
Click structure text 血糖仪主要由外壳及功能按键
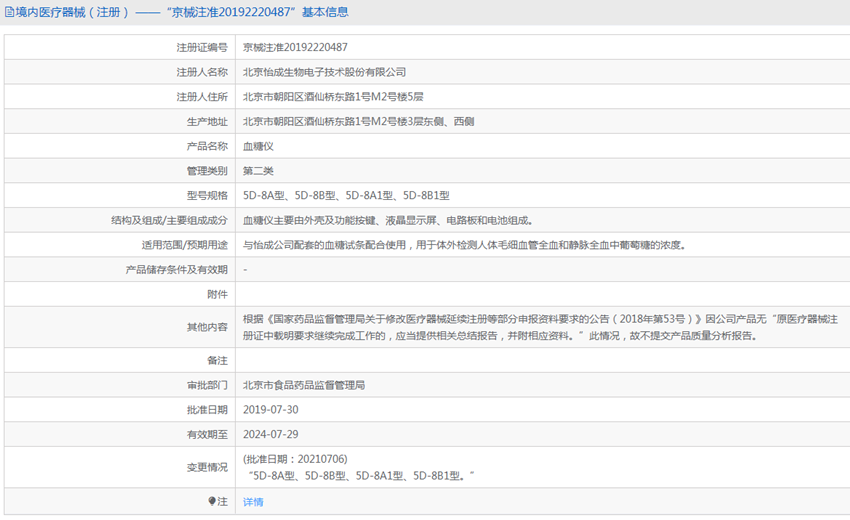click(309, 220)
